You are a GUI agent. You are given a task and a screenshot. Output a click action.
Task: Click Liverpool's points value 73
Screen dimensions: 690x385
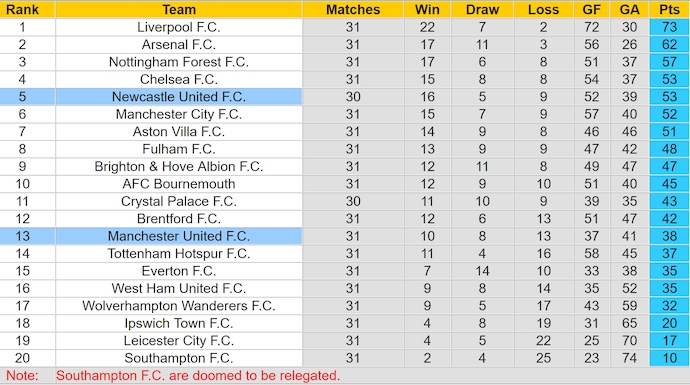pyautogui.click(x=669, y=27)
